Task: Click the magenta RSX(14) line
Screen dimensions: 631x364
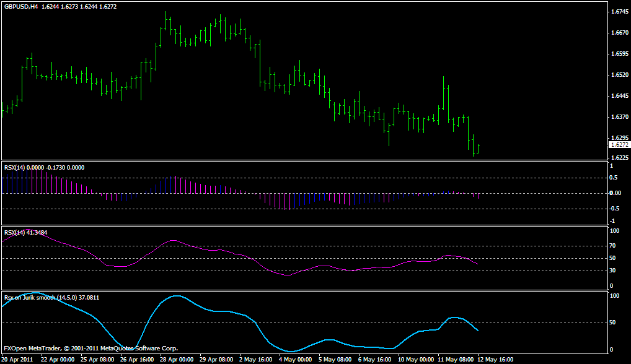Action: coord(242,256)
